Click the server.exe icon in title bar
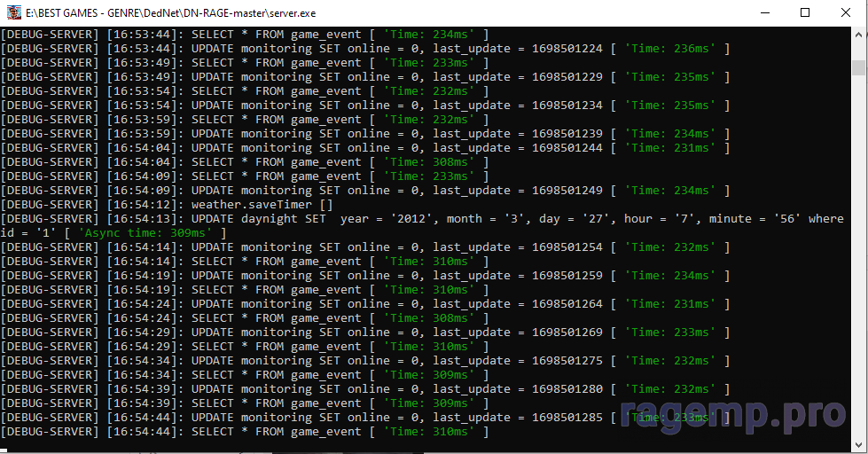 [14, 12]
